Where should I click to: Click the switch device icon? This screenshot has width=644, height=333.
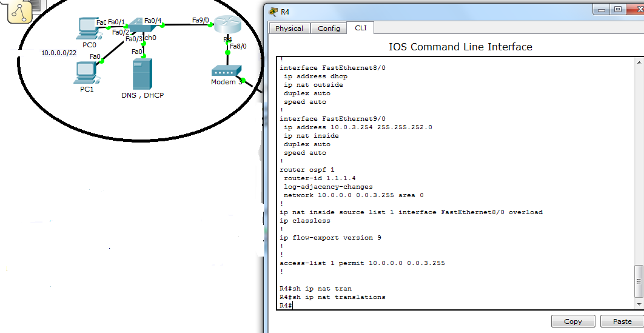(x=142, y=26)
